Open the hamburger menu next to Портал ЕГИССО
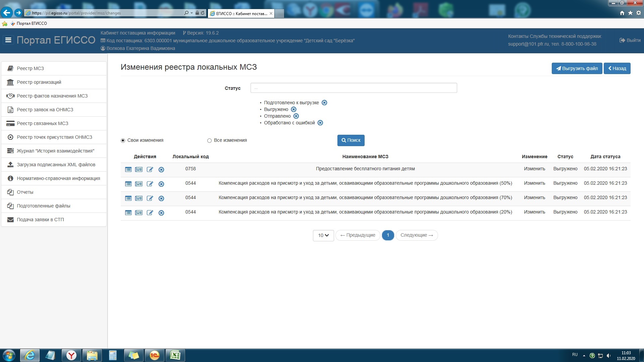 click(x=8, y=40)
